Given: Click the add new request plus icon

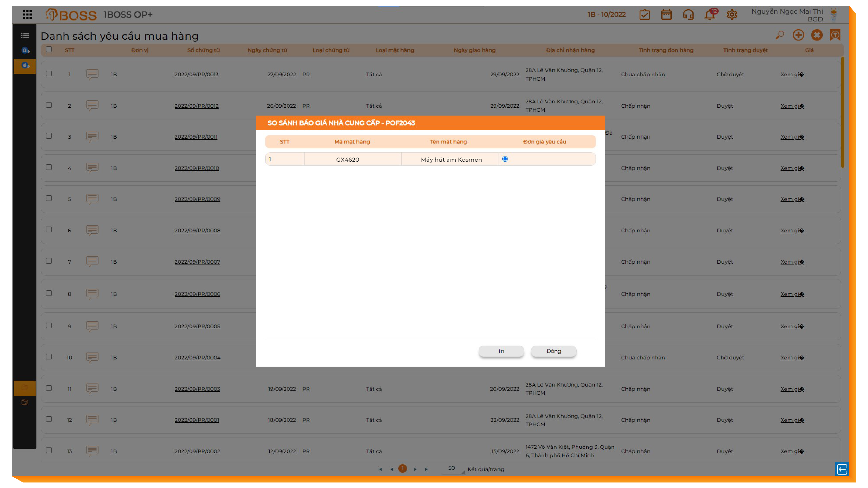Looking at the screenshot, I should (798, 35).
